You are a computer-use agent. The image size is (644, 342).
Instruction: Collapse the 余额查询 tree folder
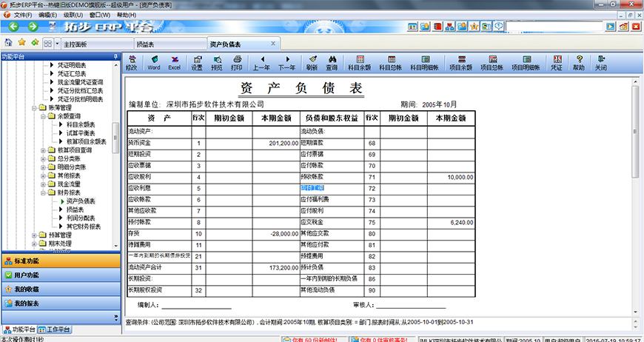pos(43,116)
